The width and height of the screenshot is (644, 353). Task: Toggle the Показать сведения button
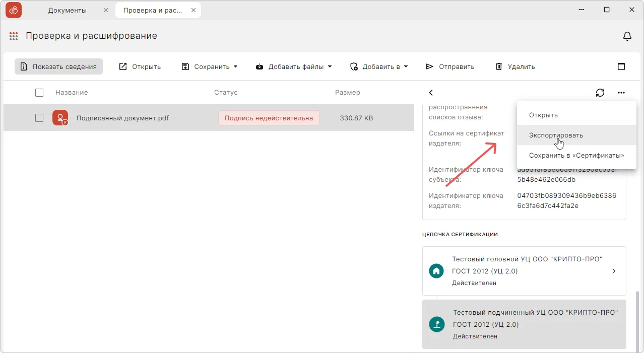(x=58, y=66)
